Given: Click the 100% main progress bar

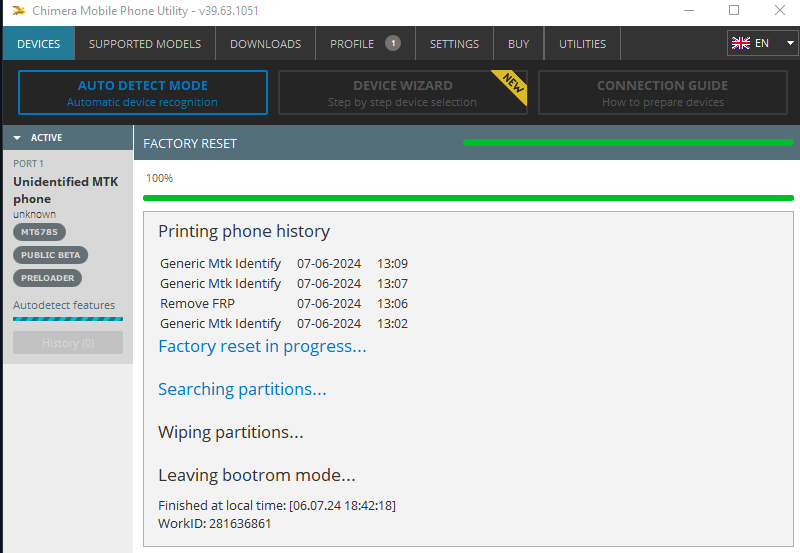Looking at the screenshot, I should (468, 198).
